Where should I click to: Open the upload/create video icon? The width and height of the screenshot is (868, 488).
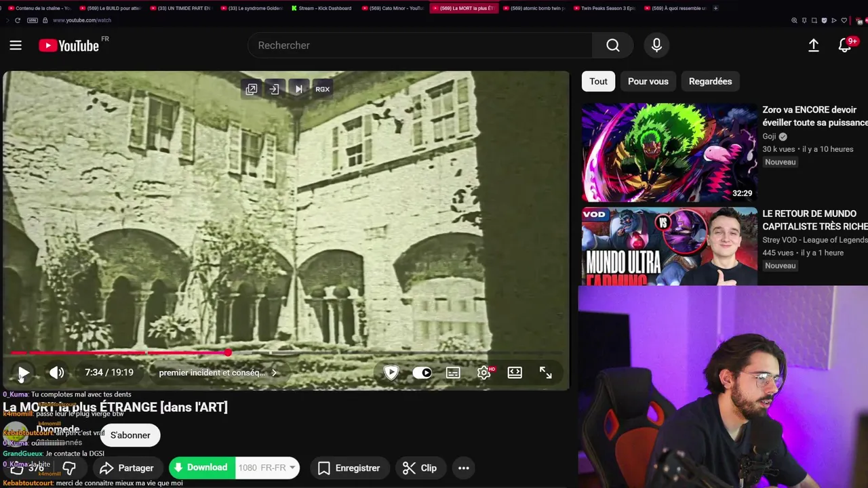click(814, 45)
